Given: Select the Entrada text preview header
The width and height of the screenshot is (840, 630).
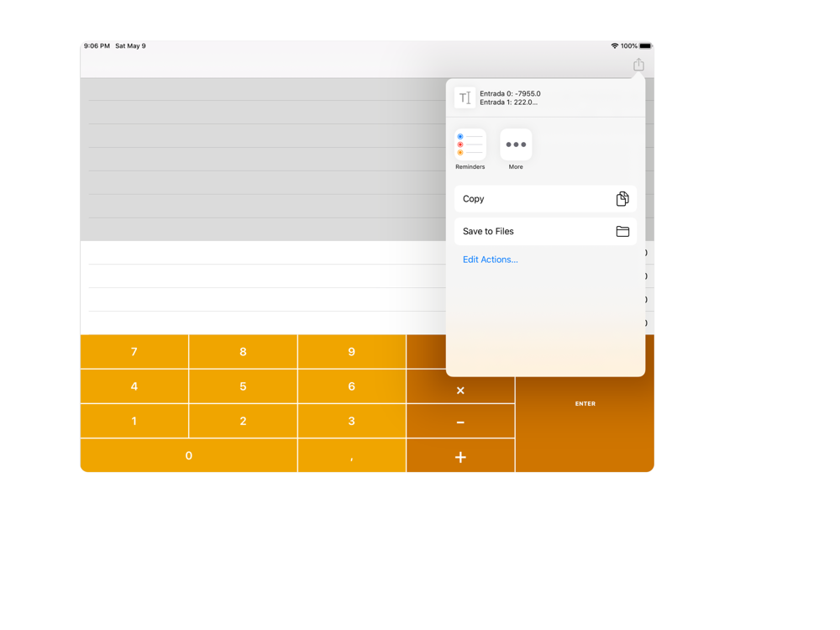Looking at the screenshot, I should (545, 97).
